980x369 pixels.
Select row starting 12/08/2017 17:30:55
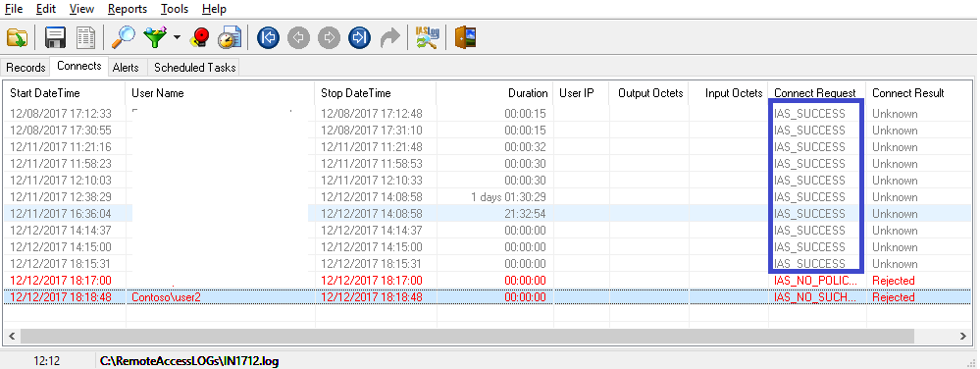tap(489, 131)
